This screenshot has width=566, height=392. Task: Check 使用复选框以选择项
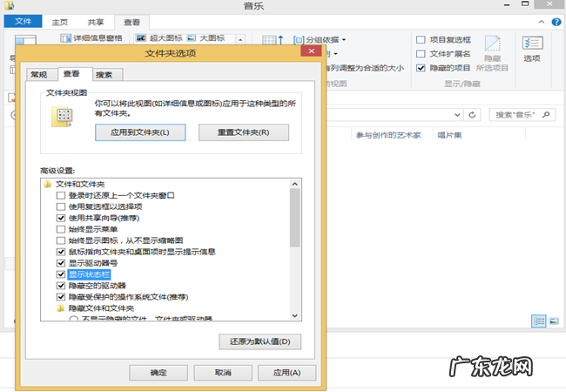tap(61, 206)
